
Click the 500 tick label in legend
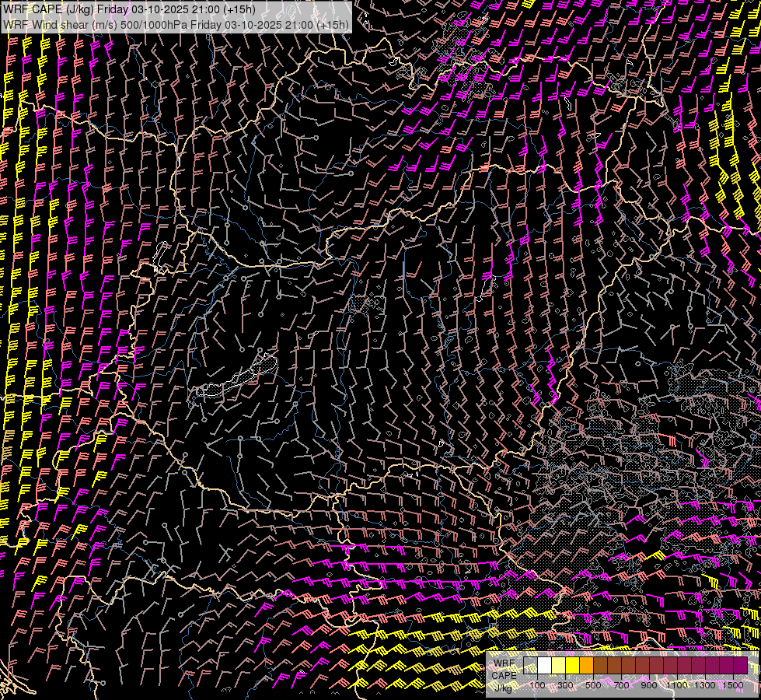coord(593,685)
